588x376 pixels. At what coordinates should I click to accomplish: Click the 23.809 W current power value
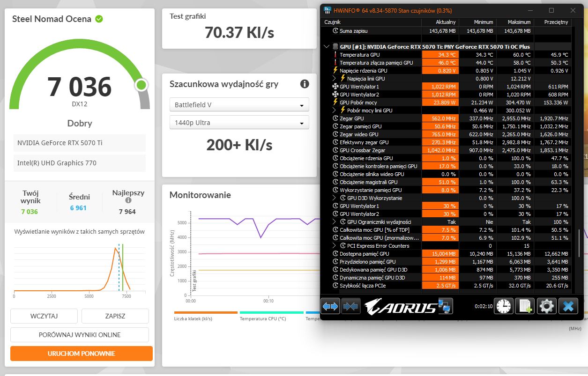click(x=440, y=103)
